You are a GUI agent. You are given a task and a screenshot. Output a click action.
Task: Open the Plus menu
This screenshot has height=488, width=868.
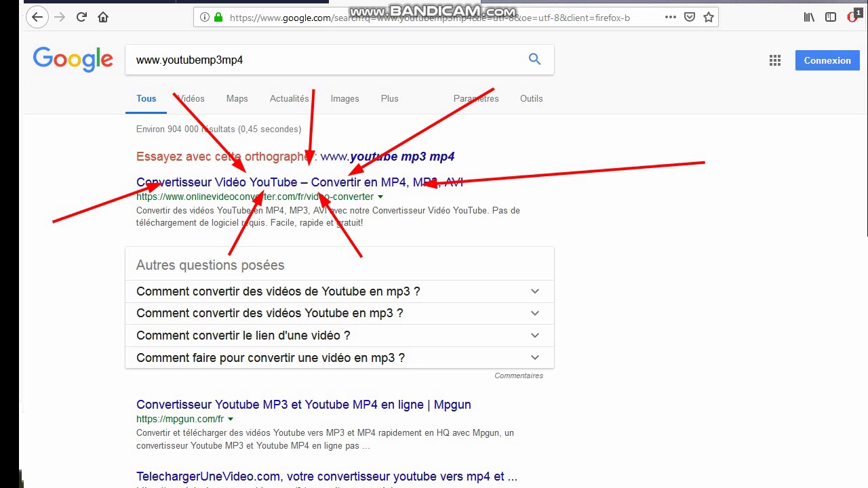point(389,98)
